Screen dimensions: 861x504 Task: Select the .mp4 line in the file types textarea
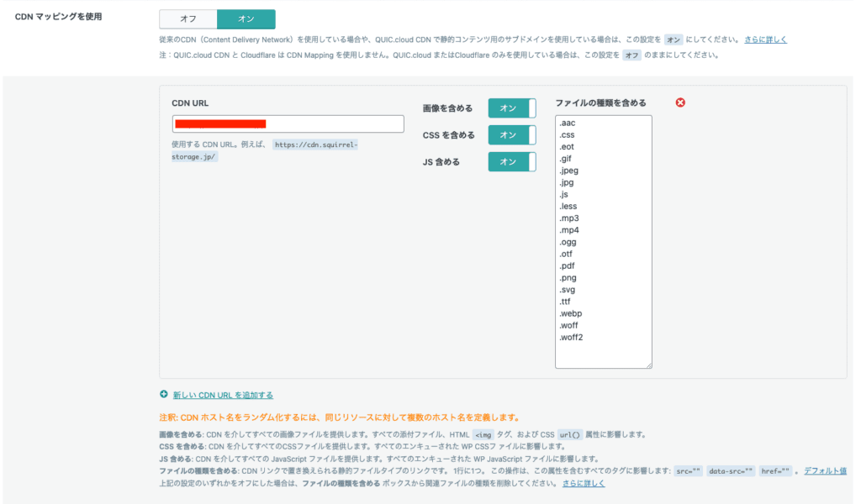click(x=568, y=229)
